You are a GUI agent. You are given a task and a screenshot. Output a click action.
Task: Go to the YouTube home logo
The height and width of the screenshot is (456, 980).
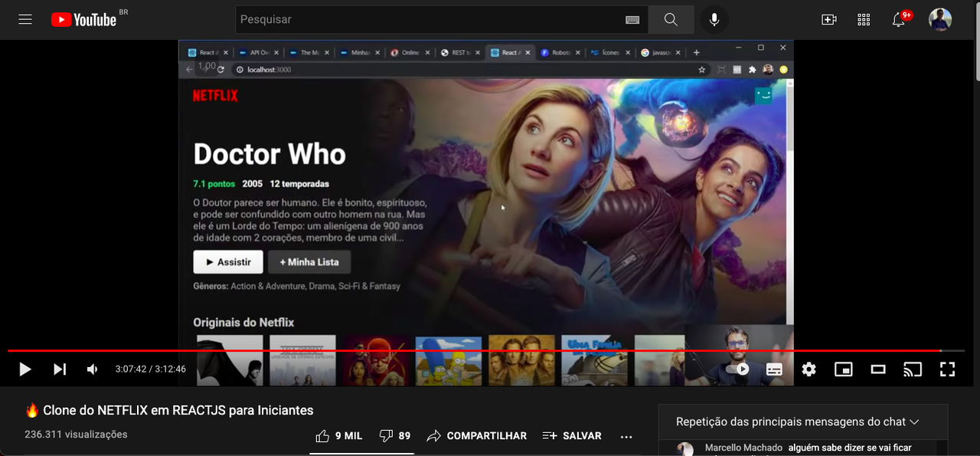(x=84, y=20)
